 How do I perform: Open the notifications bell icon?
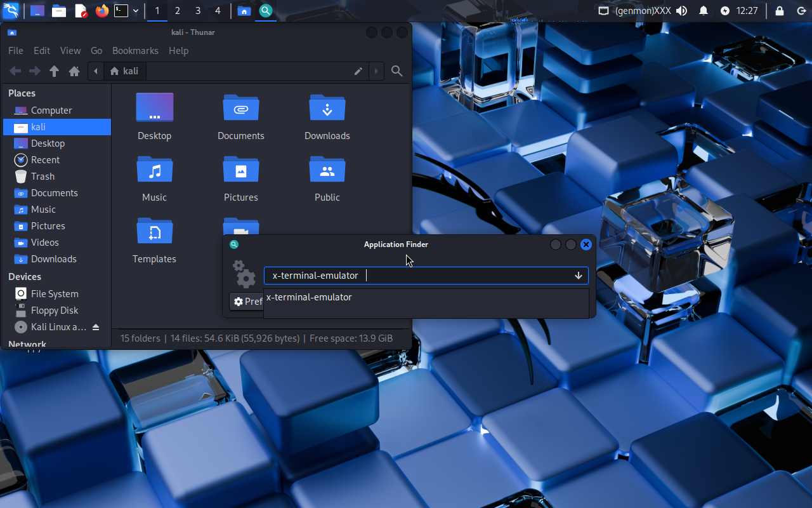[x=704, y=11]
